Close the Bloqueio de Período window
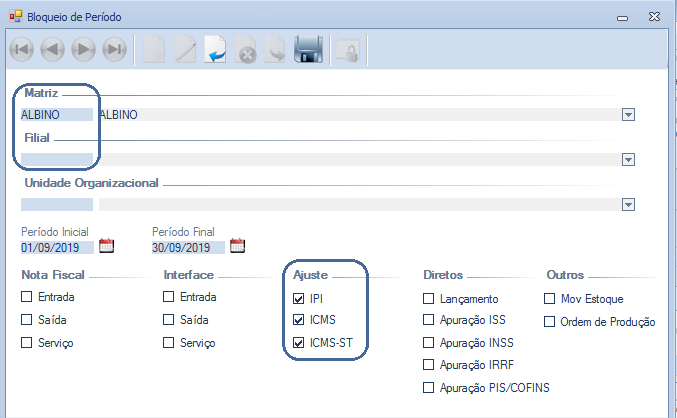677x418 pixels. pos(655,17)
